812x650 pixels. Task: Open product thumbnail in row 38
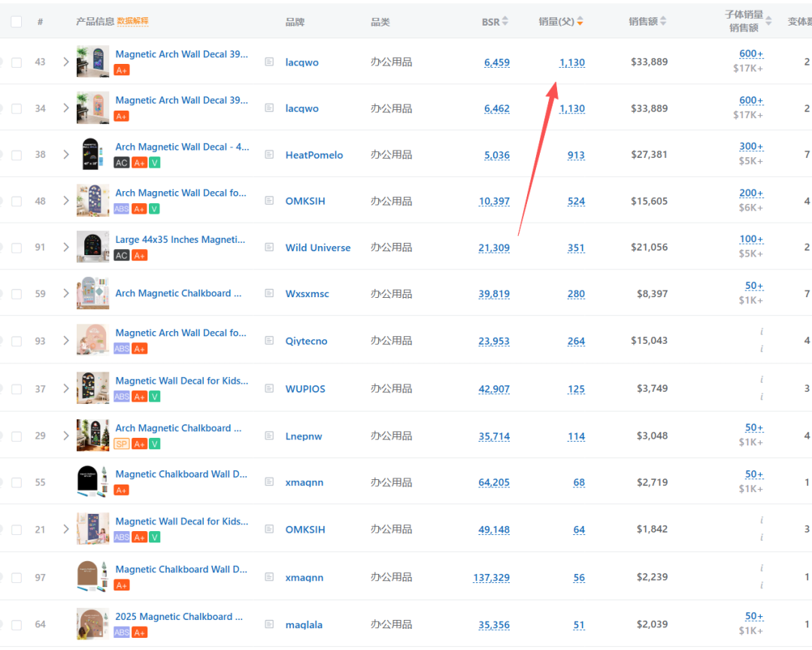pyautogui.click(x=92, y=154)
